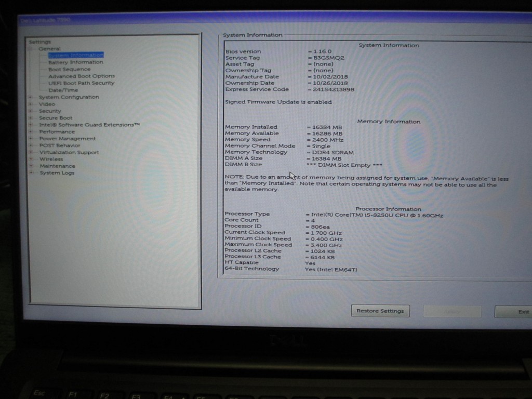
Task: Open Date/Time settings
Action: (x=63, y=90)
